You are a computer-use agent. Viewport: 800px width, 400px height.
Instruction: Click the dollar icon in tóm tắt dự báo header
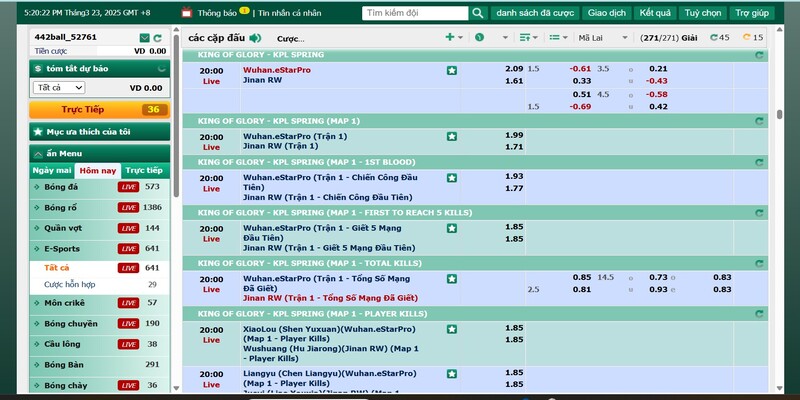pos(38,68)
